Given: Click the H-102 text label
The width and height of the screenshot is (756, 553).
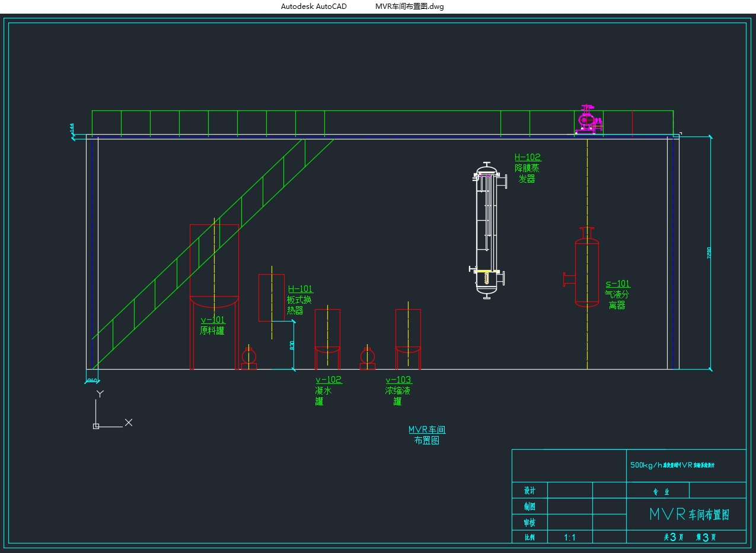Looking at the screenshot, I should (x=527, y=158).
